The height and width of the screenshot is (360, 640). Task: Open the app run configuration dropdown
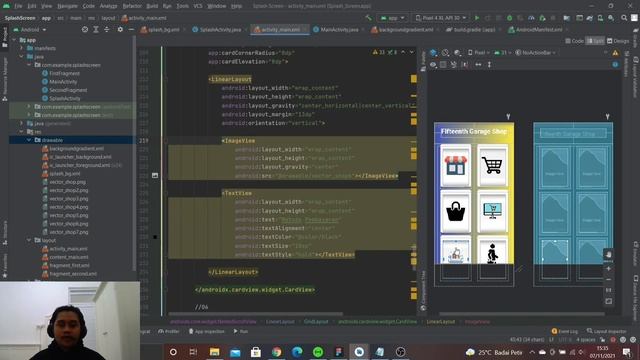392,18
